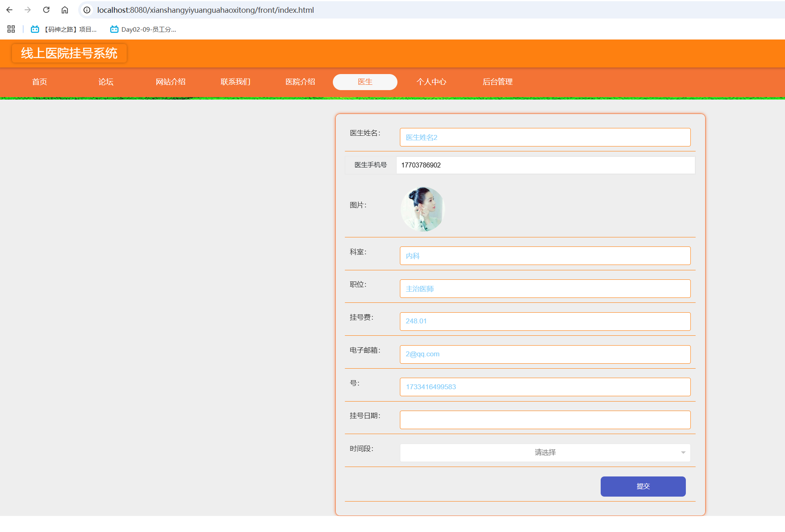Reload the page with the refresh icon
This screenshot has height=532, width=785.
click(x=46, y=10)
